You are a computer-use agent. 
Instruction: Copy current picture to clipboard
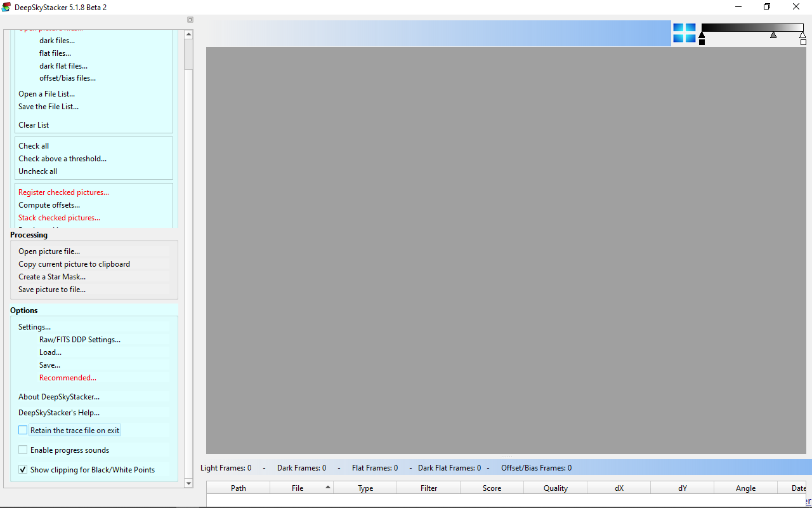coord(74,264)
